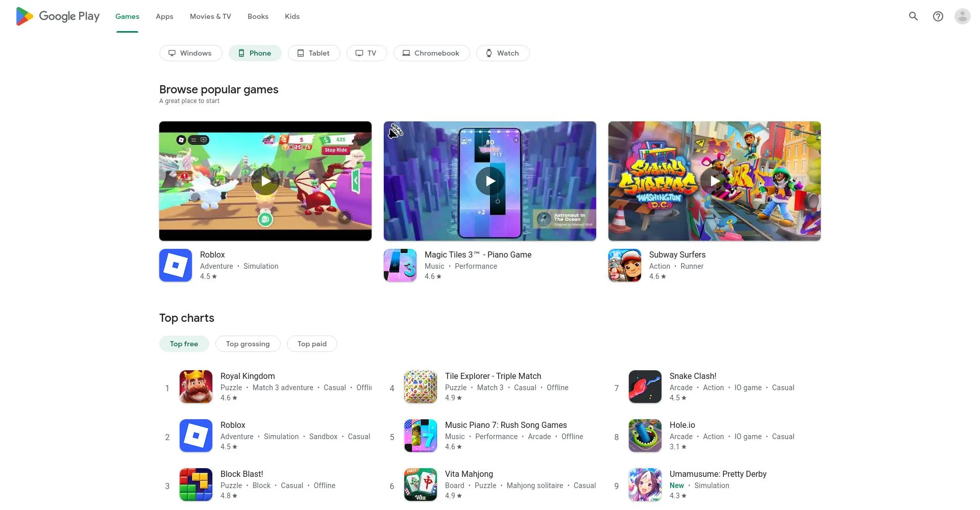The height and width of the screenshot is (510, 980).
Task: Click Hole.io's 3.1 star rating
Action: tap(678, 447)
